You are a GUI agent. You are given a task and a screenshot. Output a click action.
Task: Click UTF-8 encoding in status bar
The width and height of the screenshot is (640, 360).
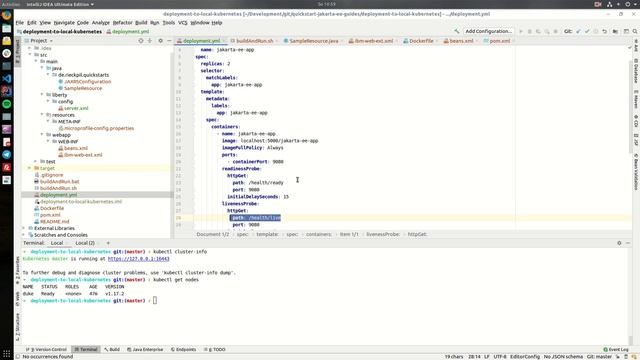tap(500, 356)
